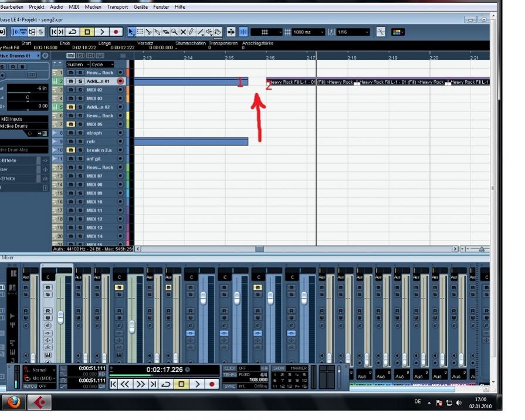
Task: Select the Line tool
Action: pyautogui.click(x=200, y=32)
